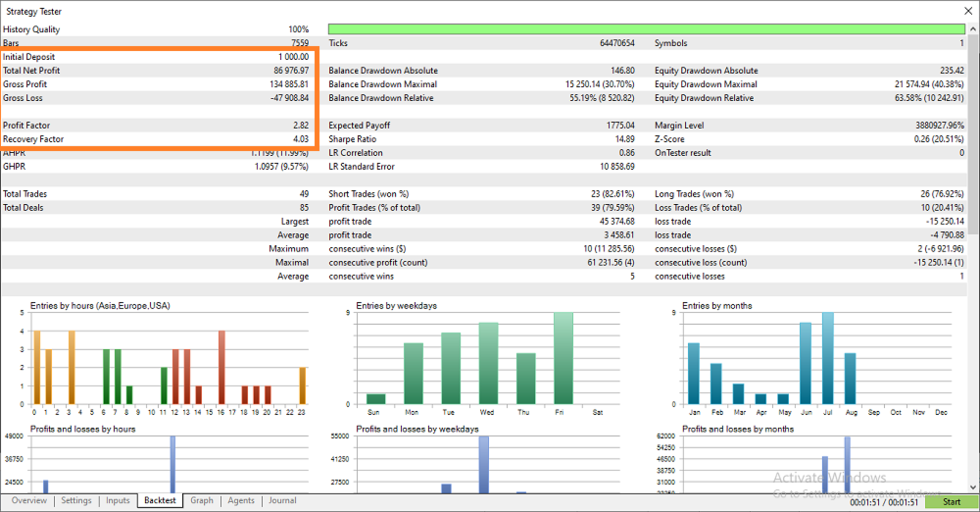Switch to the Settings tab
980x512 pixels.
[76, 501]
